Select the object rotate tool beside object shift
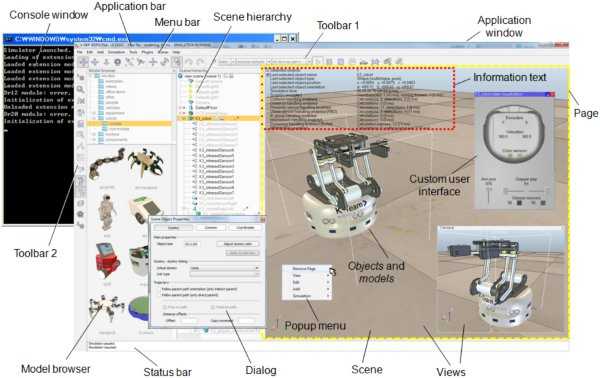 [x=165, y=62]
